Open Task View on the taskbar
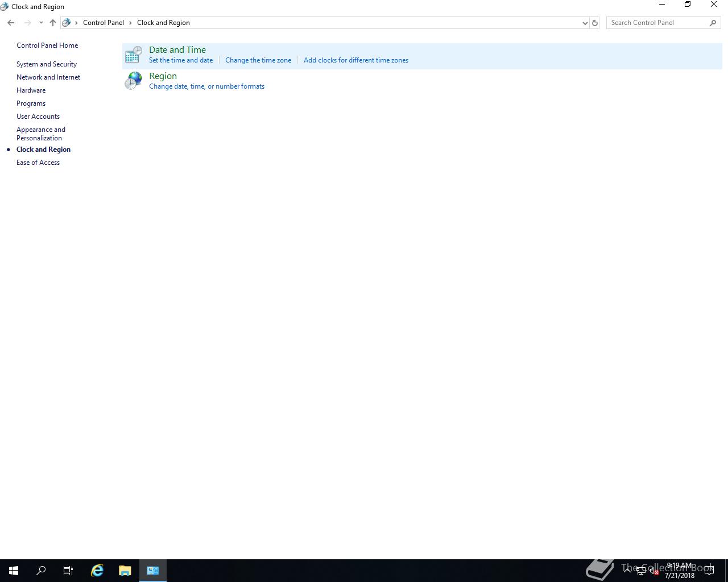 (x=68, y=571)
